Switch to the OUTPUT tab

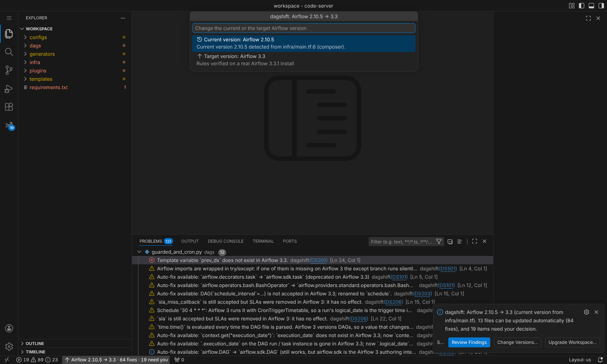point(190,241)
